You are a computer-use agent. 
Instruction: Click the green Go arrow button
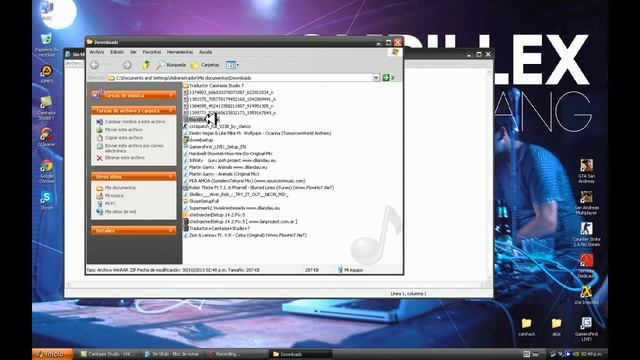[386, 78]
